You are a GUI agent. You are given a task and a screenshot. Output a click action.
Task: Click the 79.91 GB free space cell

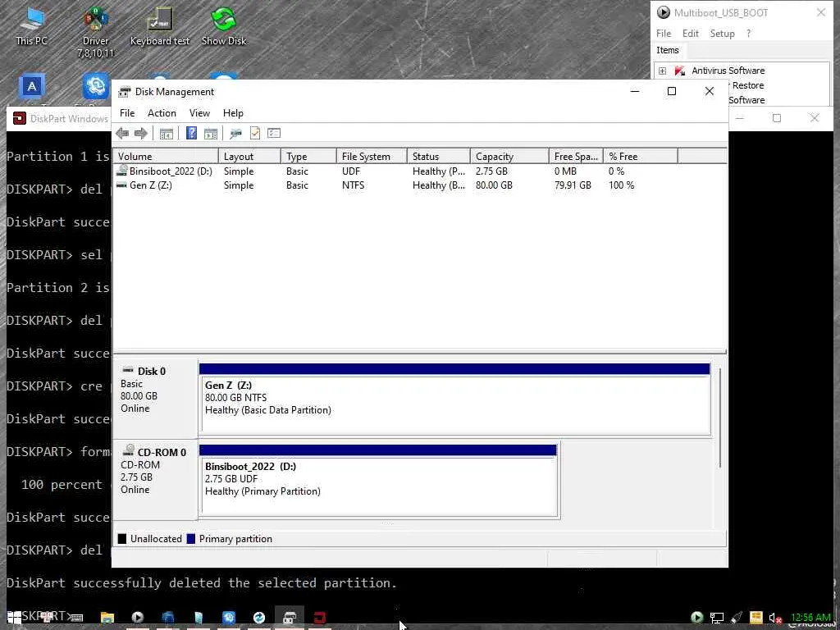573,185
